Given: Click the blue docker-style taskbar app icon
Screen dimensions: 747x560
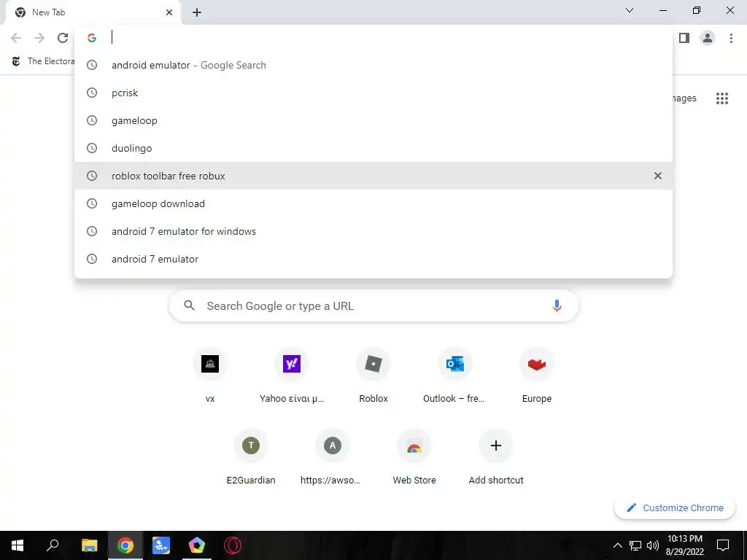Looking at the screenshot, I should [161, 545].
